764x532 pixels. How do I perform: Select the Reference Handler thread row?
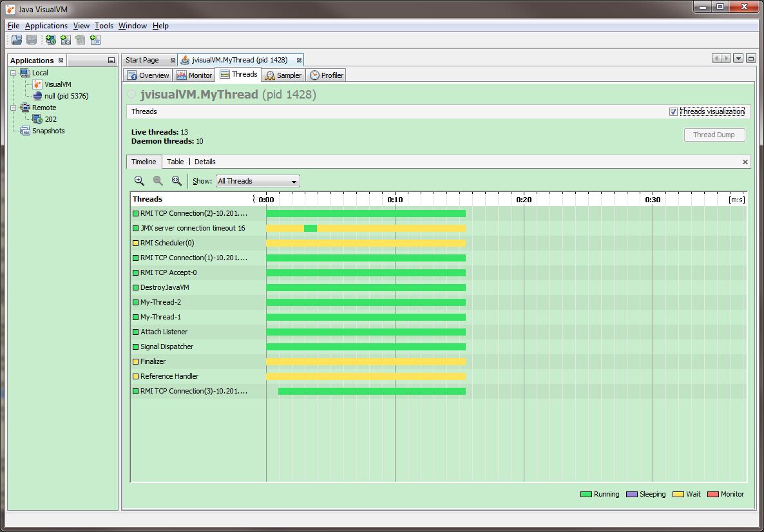click(439, 376)
